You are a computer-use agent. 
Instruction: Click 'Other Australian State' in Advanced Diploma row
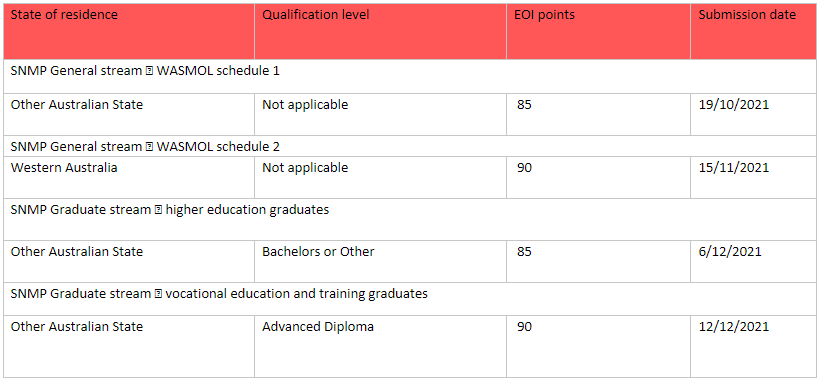tap(129, 346)
